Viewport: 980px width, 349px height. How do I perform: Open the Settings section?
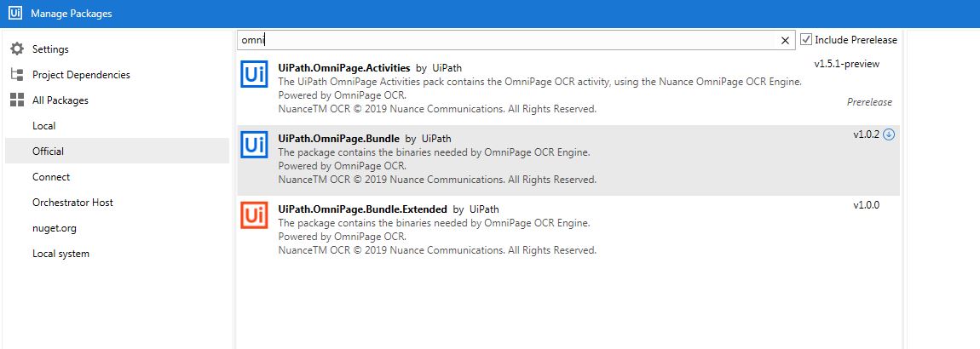(50, 49)
